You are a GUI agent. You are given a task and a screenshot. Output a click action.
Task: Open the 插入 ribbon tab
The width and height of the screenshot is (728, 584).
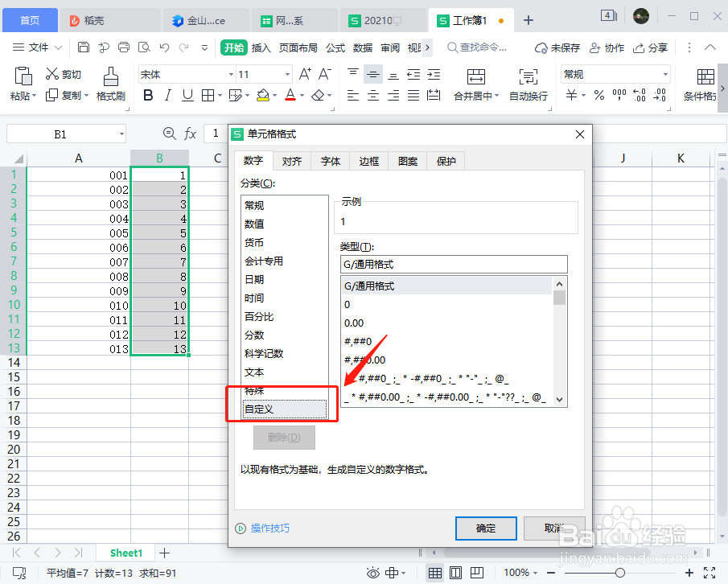[x=261, y=47]
